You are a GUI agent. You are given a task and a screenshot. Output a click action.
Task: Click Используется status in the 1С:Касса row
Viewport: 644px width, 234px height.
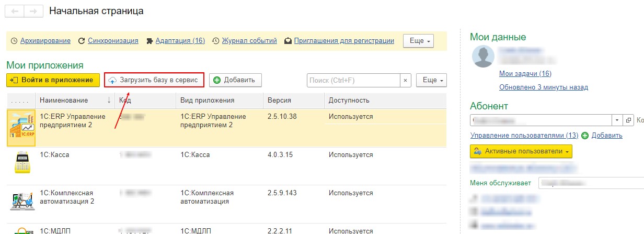351,155
